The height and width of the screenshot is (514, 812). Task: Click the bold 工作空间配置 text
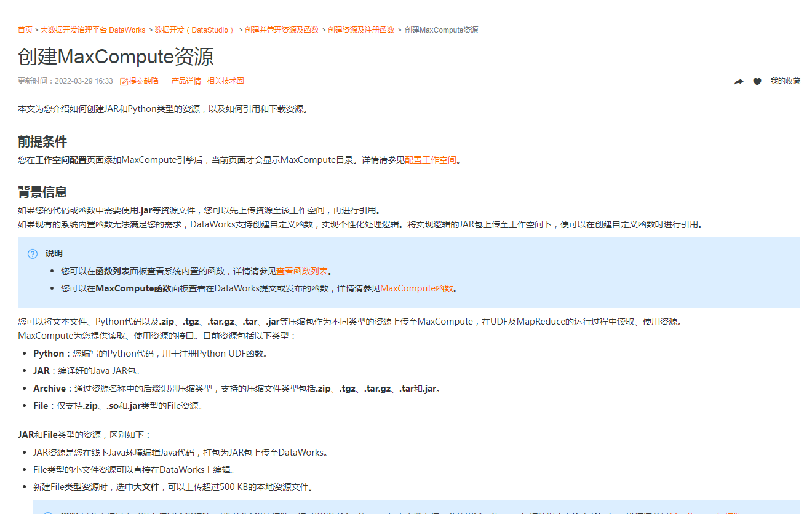pyautogui.click(x=61, y=160)
